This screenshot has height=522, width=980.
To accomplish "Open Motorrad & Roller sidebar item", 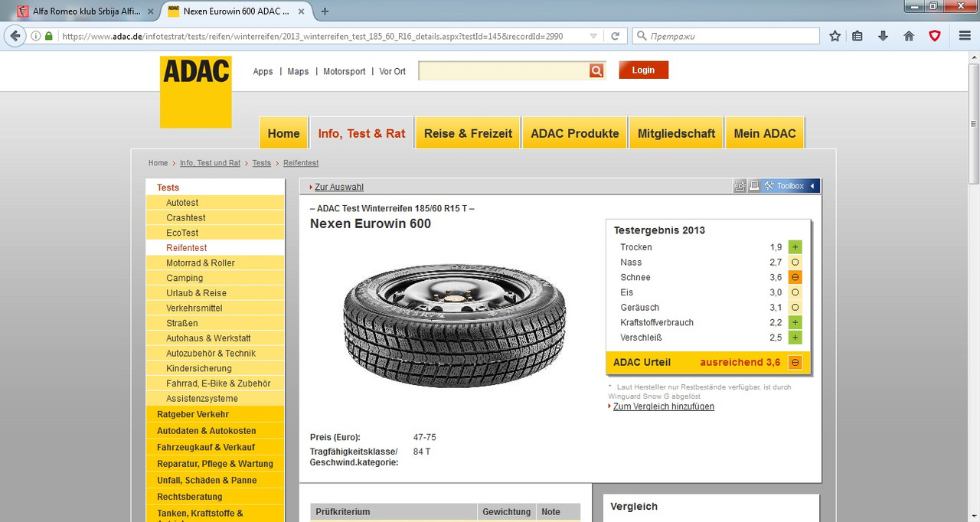I will pyautogui.click(x=215, y=263).
